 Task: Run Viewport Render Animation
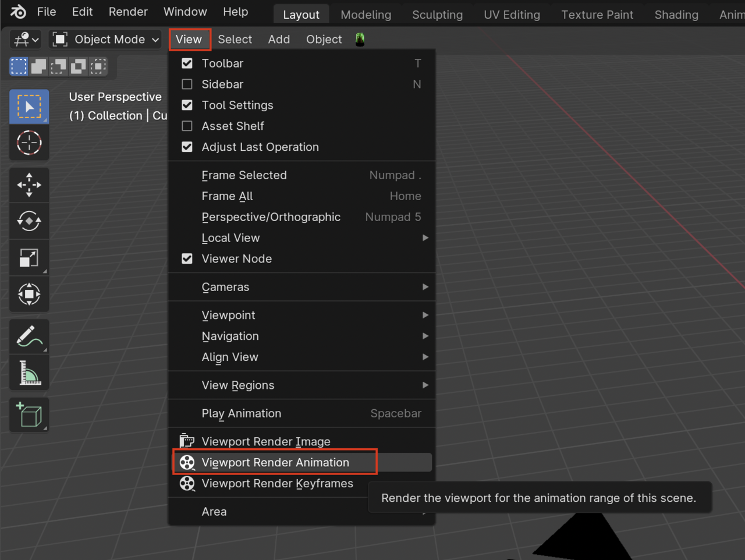(x=275, y=462)
